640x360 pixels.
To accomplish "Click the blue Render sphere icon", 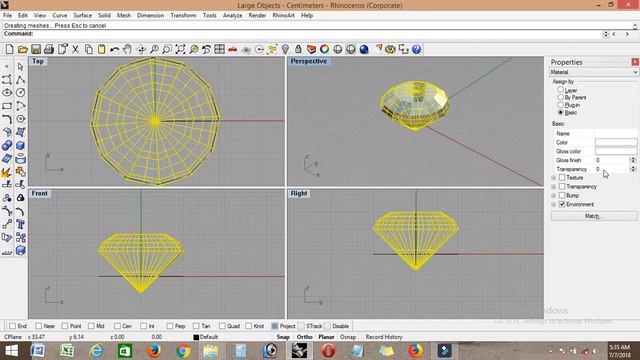I will (x=364, y=49).
